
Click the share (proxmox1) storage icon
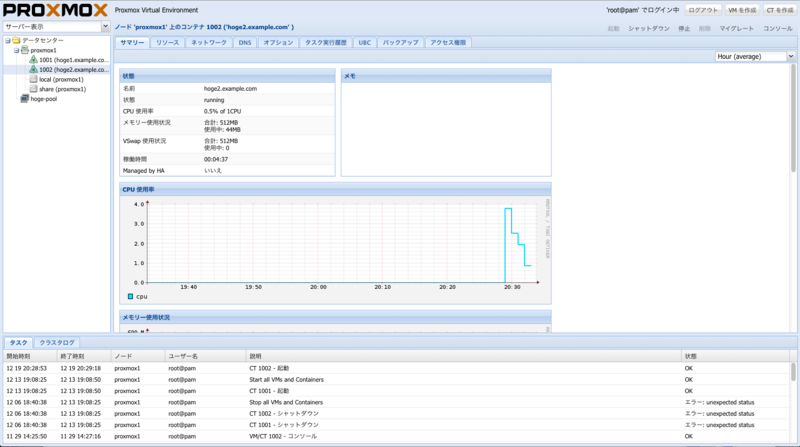[33, 89]
